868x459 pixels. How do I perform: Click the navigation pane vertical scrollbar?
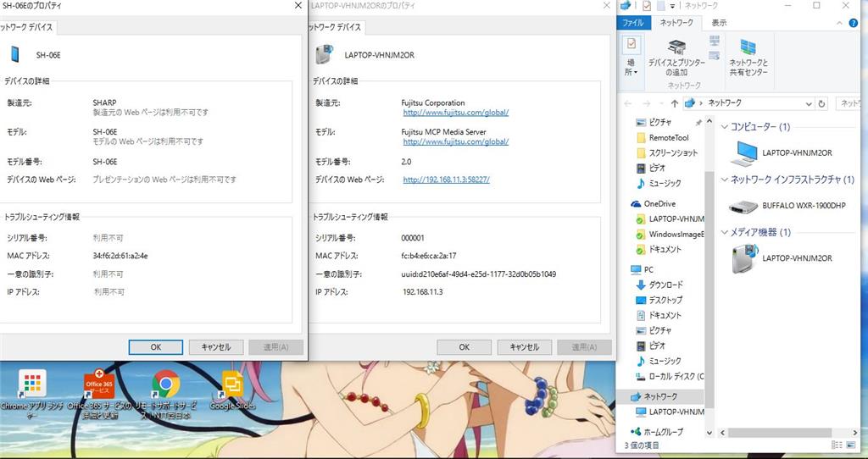[x=709, y=288]
